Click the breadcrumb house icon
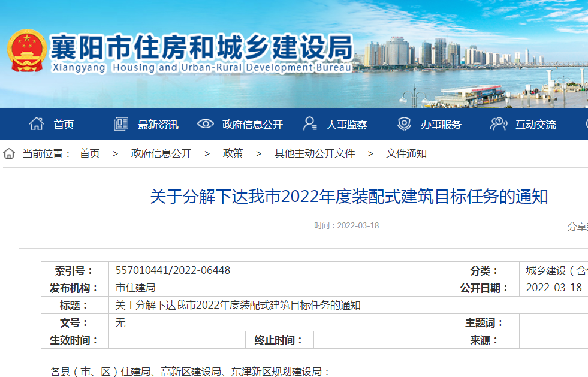Screen dimensions: 588x377 (9, 154)
